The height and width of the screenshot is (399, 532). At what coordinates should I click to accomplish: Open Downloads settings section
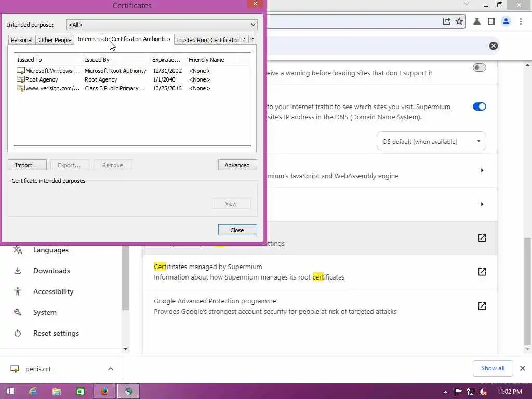51,271
